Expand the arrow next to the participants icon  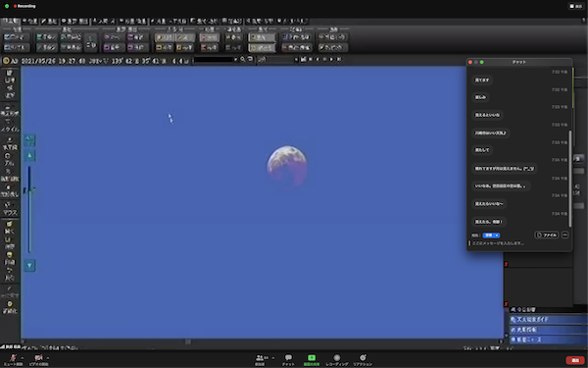click(x=273, y=358)
